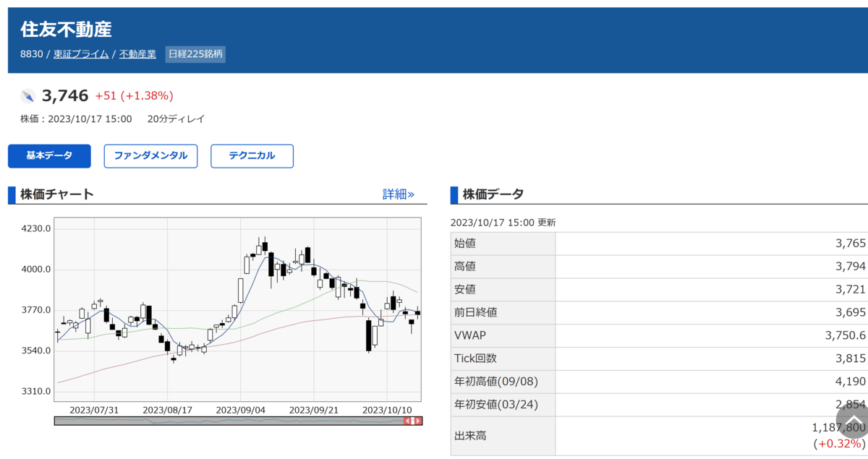This screenshot has width=868, height=459.
Task: Open the 不動産業 sector link
Action: pyautogui.click(x=137, y=54)
